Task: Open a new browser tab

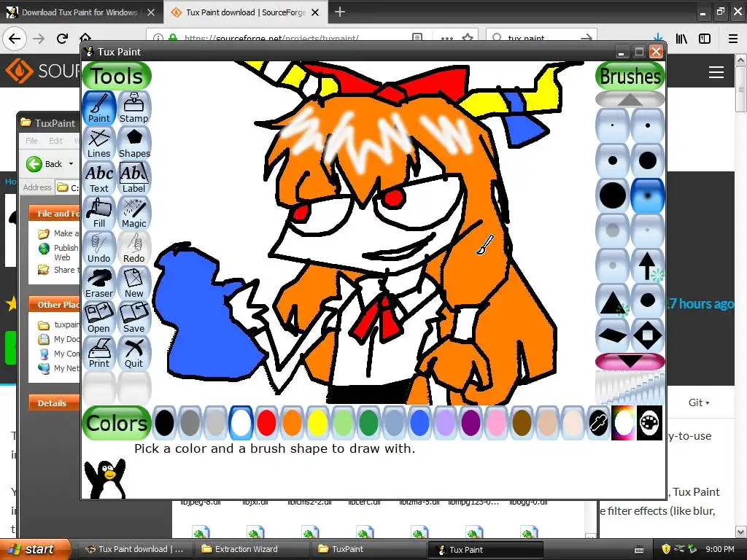Action: [340, 12]
